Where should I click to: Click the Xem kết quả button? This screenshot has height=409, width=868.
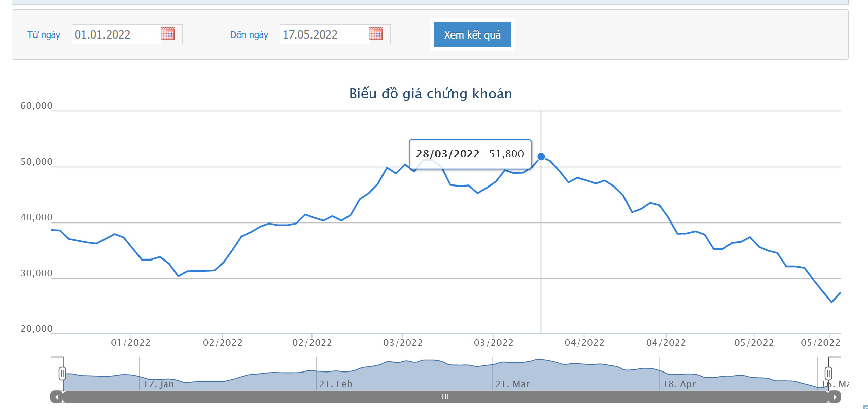pyautogui.click(x=472, y=34)
